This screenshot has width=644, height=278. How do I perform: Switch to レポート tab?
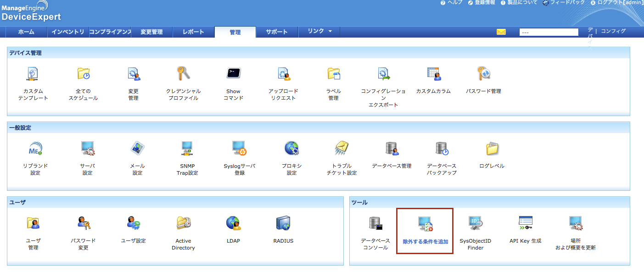[x=193, y=32]
